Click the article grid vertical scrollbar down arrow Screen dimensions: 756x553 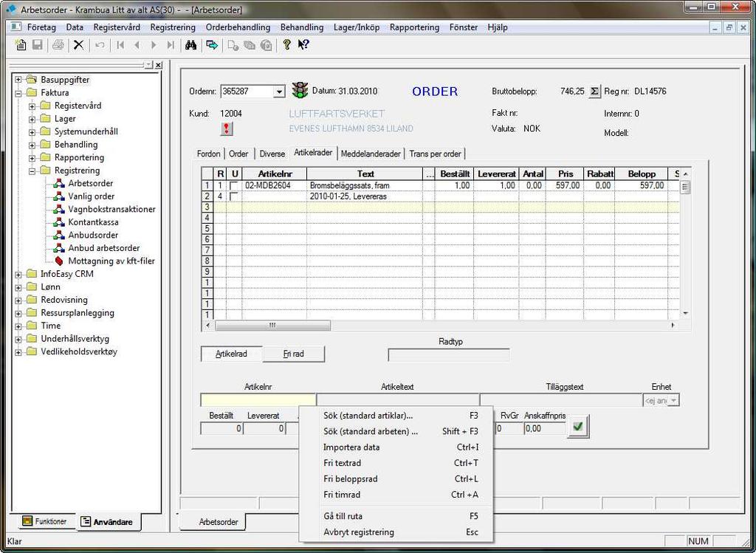(685, 314)
